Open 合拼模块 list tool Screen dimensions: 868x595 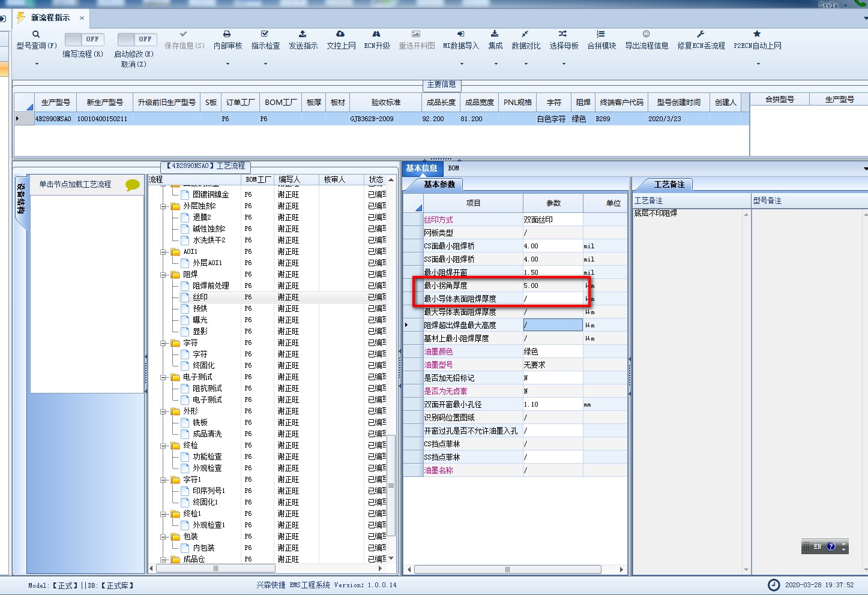pos(601,40)
